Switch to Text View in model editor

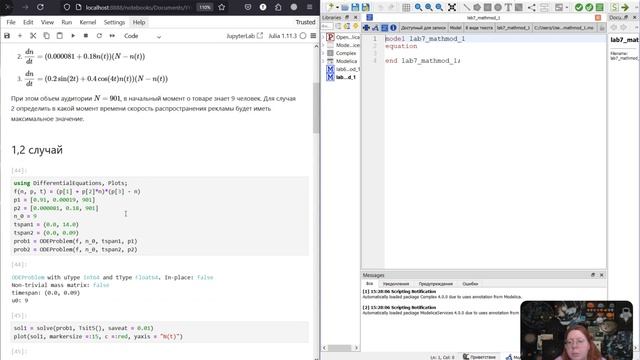[384, 28]
